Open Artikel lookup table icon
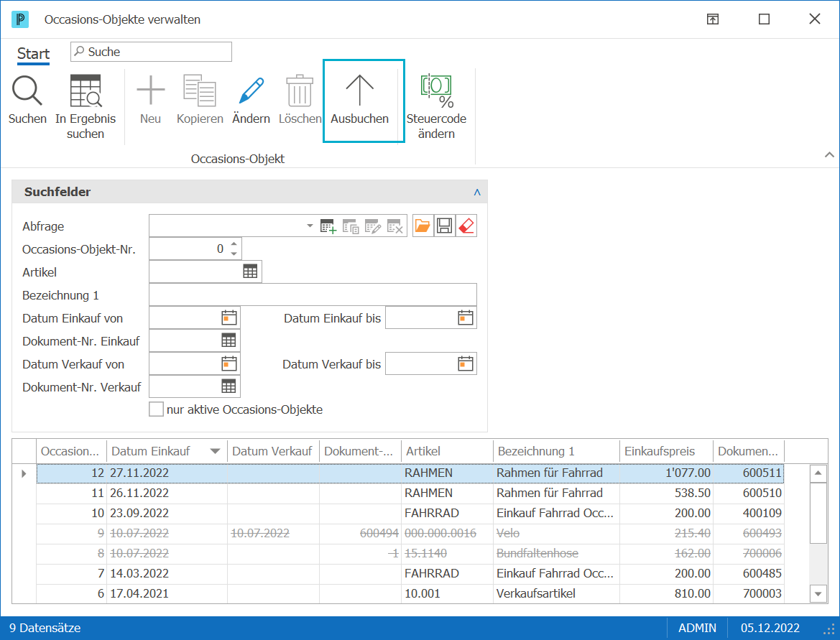Screen dimensions: 840x640 [x=250, y=272]
